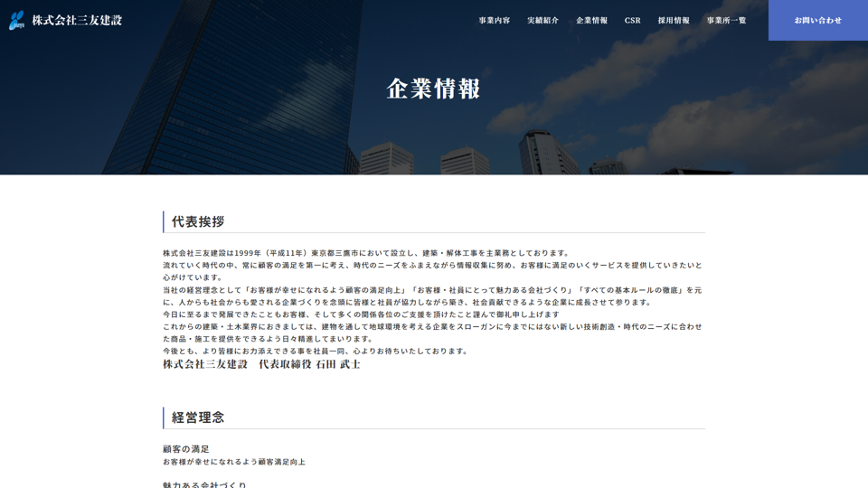868x488 pixels.
Task: Navigate to 採用情報 in the top menu
Action: point(673,20)
